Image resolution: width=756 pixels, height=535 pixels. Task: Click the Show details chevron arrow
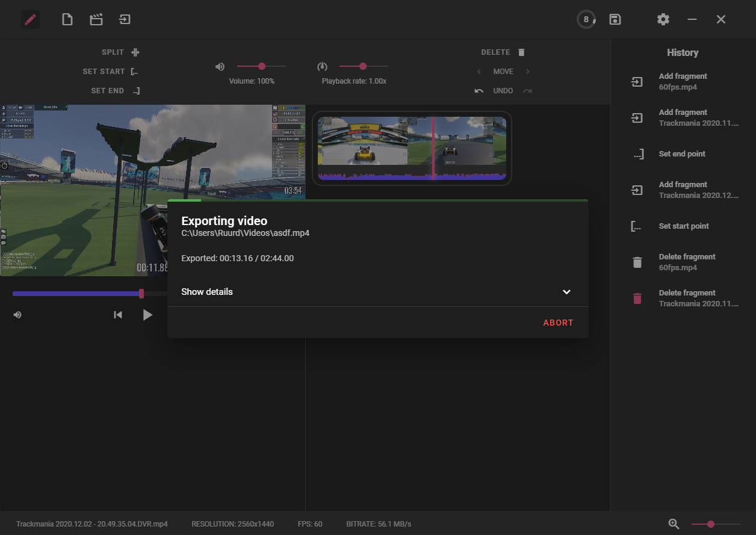click(x=566, y=292)
